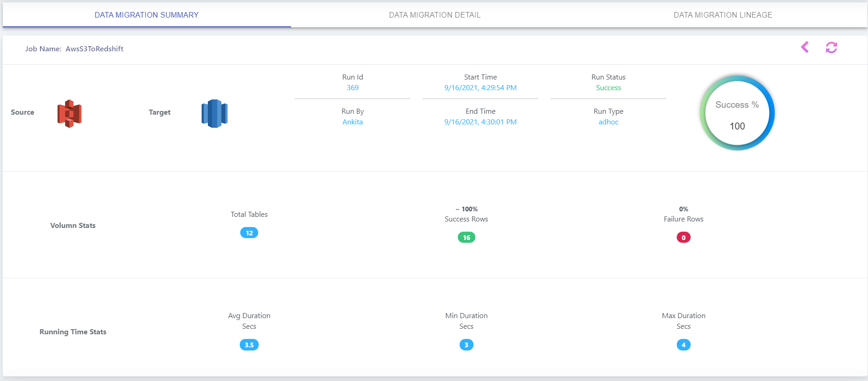Click the ~ 100% success percentage text
Screen dimensions: 868x381
[467, 209]
